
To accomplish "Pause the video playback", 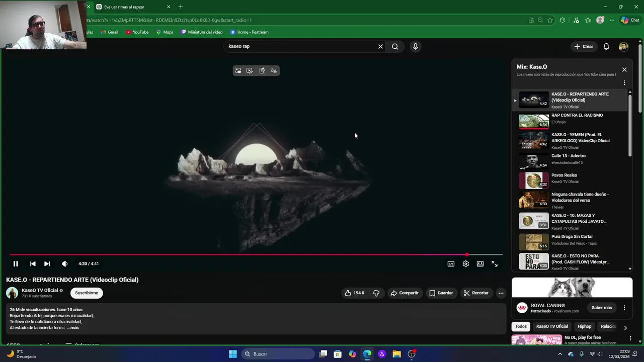I will [16, 263].
